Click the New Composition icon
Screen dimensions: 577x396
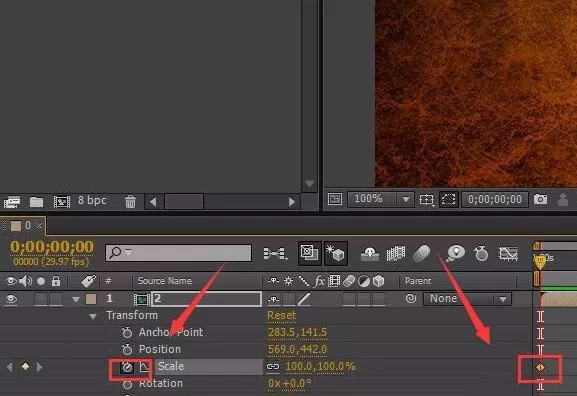point(62,202)
